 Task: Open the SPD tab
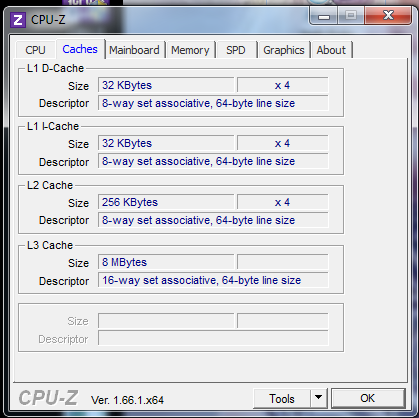pos(236,50)
